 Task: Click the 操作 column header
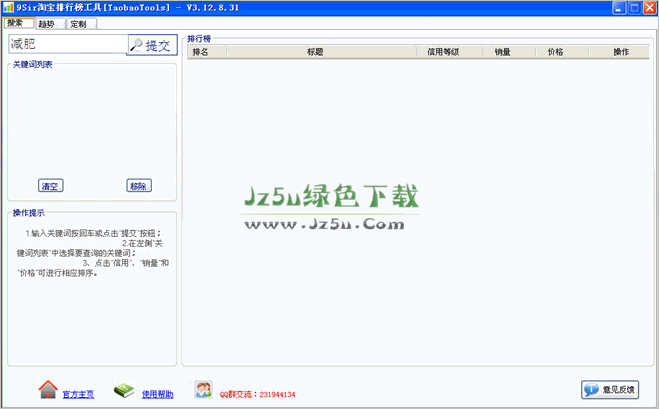[x=619, y=52]
